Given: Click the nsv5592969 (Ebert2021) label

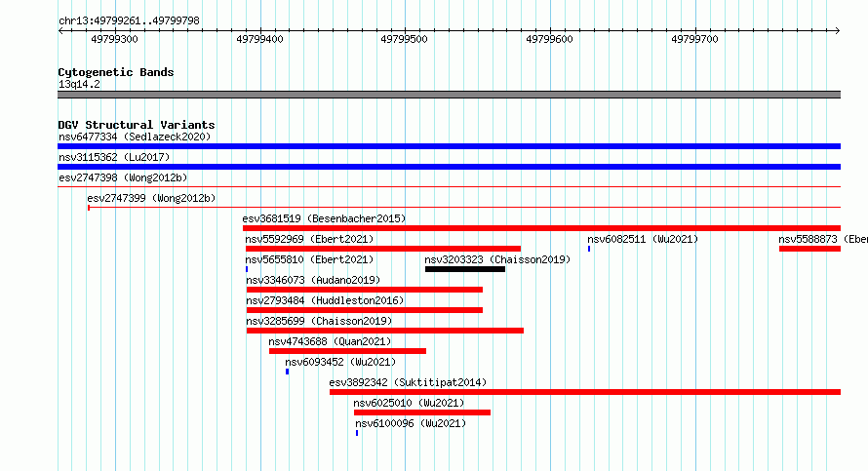Looking at the screenshot, I should pos(309,239).
